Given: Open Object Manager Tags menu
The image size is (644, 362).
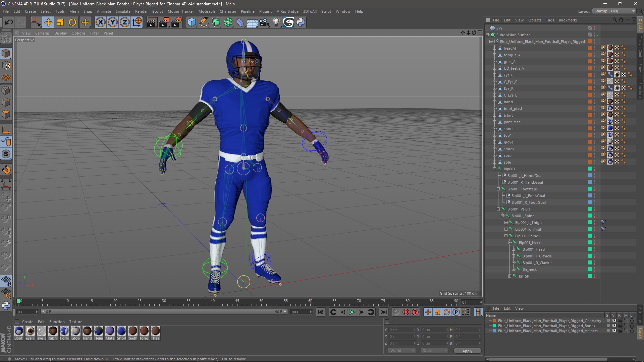Looking at the screenshot, I should click(550, 20).
